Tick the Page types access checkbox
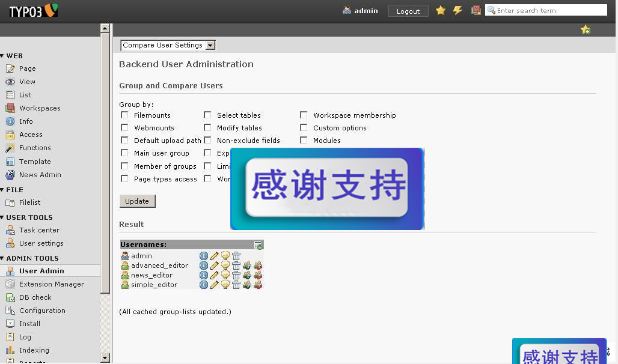Image resolution: width=618 pixels, height=364 pixels. pos(124,178)
